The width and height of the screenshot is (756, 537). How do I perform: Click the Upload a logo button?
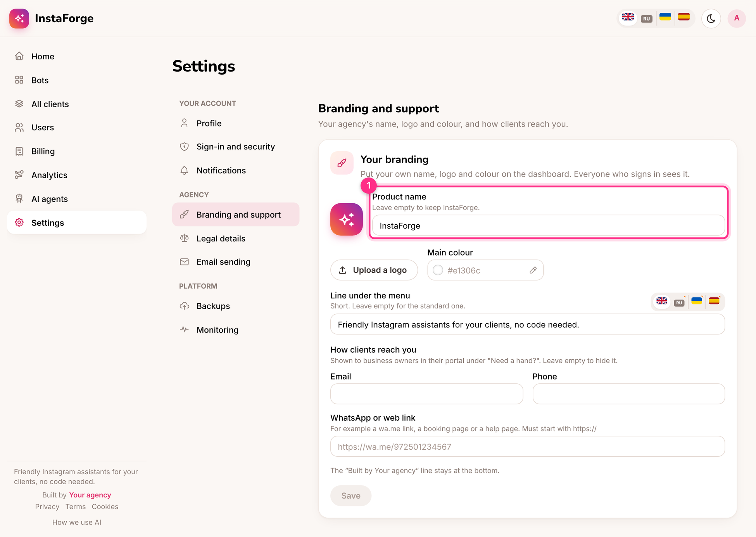pyautogui.click(x=374, y=270)
